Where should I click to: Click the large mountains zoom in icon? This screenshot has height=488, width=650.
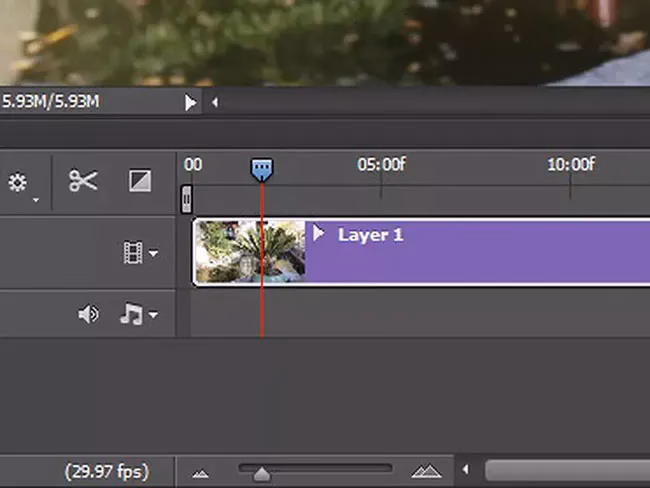426,470
